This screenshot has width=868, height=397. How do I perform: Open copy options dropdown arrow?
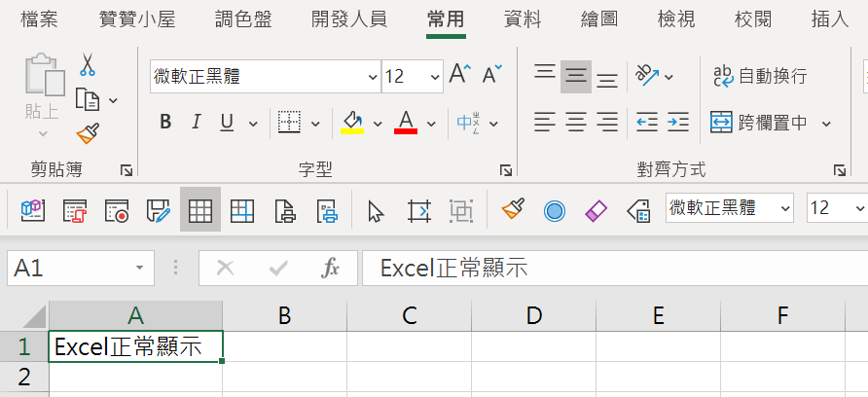click(x=113, y=100)
